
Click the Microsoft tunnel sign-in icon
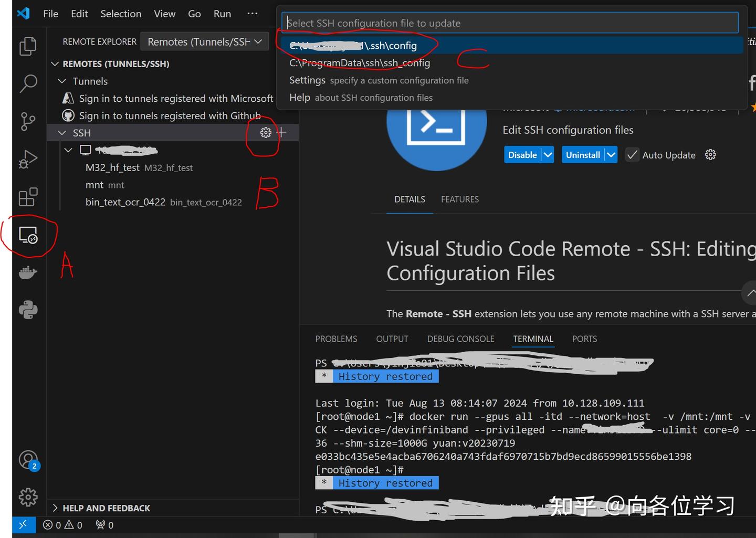(68, 98)
